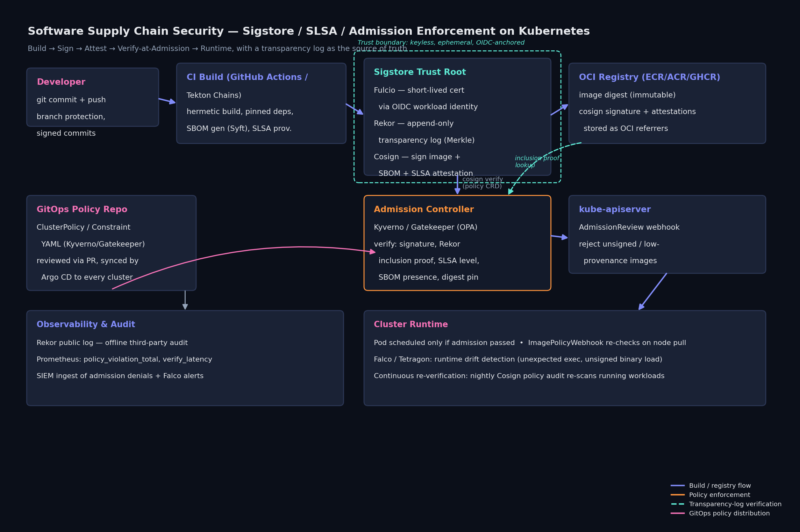
Task: Click 'SBOM gen (Syft), SLSA prov.' line
Action: point(239,129)
